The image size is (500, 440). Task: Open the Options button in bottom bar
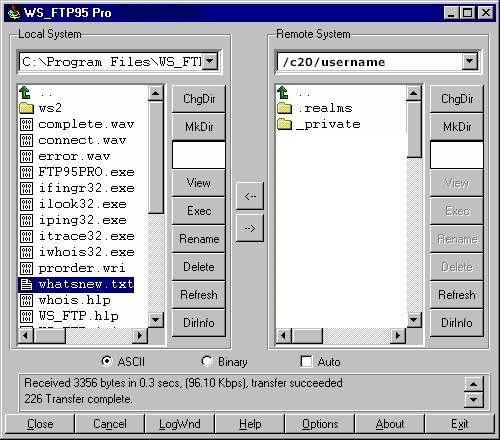click(320, 424)
